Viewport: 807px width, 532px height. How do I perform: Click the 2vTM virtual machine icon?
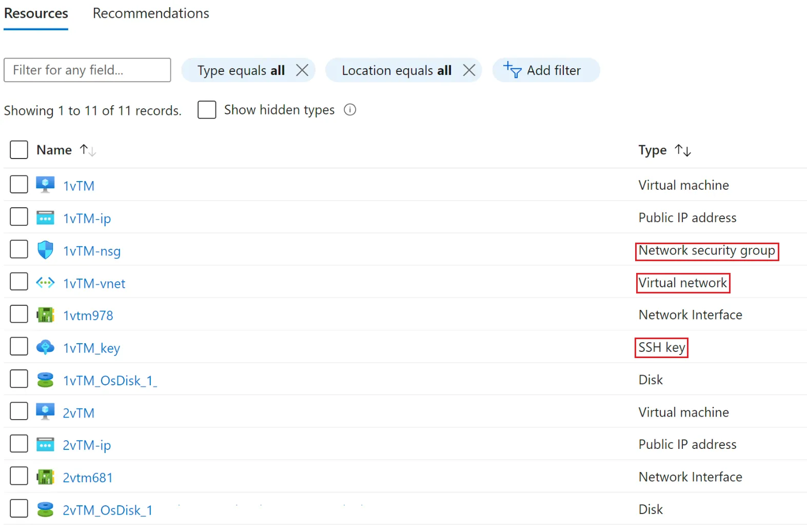[45, 412]
